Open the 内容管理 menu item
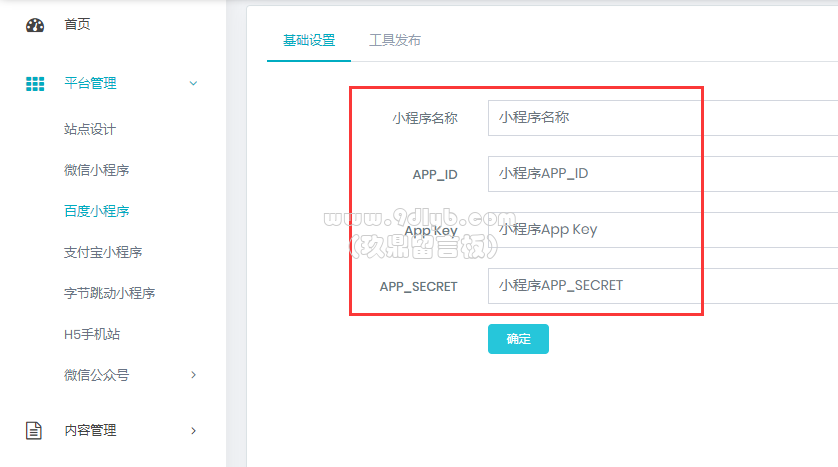This screenshot has height=467, width=838. 90,431
